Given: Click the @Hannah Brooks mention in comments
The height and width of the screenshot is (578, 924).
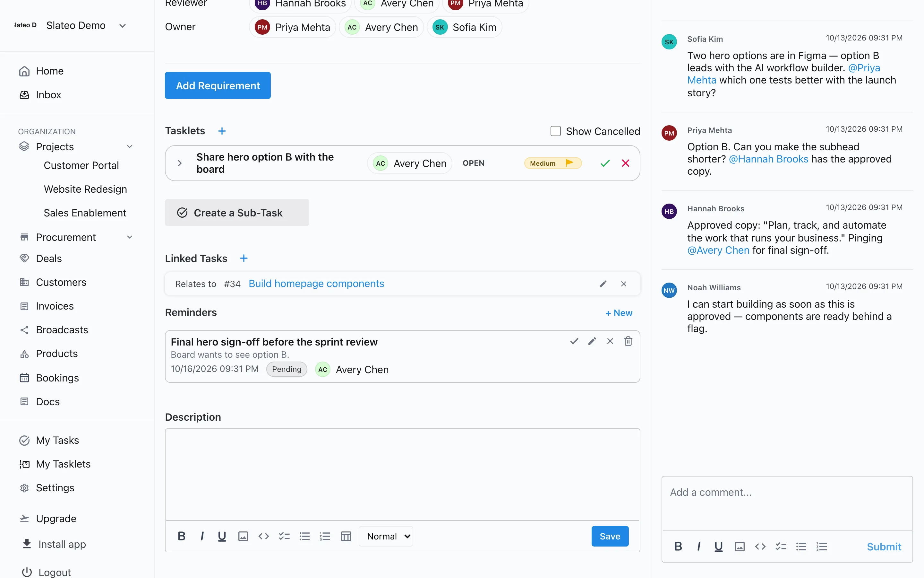Looking at the screenshot, I should [x=768, y=159].
